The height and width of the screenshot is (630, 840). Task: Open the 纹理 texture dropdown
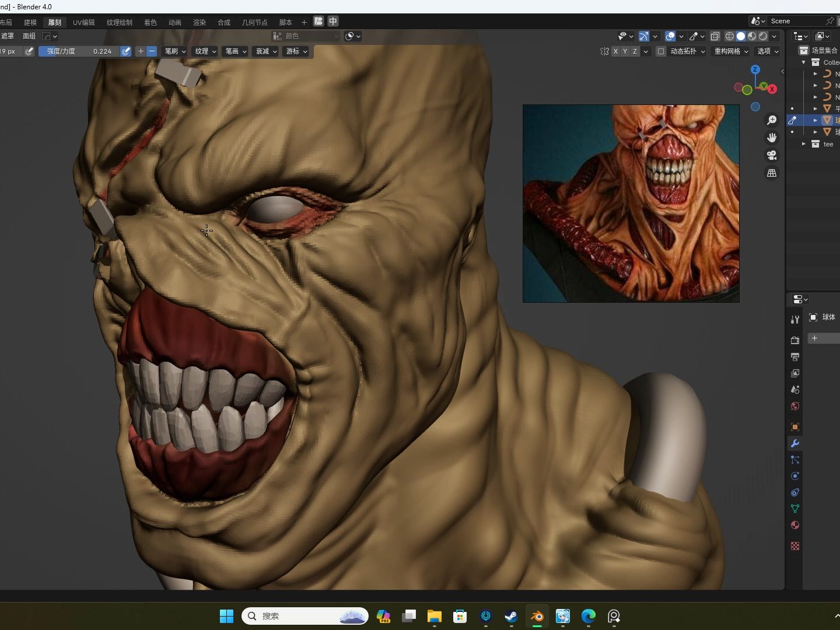[x=205, y=51]
